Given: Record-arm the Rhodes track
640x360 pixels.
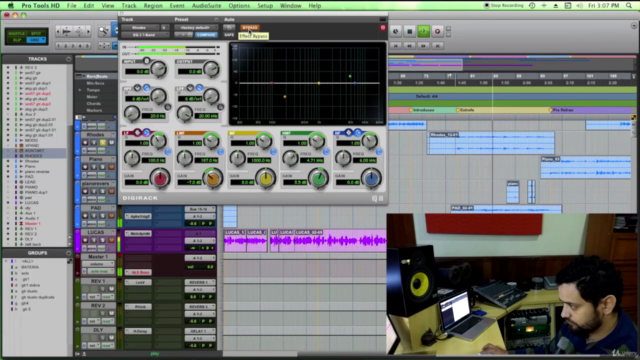Looking at the screenshot, I should click(85, 142).
